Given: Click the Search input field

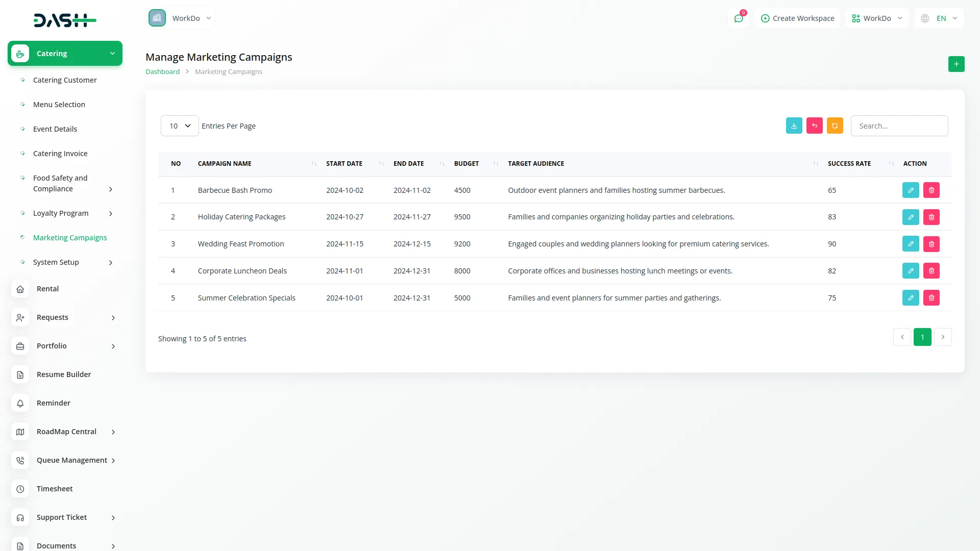Looking at the screenshot, I should tap(899, 126).
